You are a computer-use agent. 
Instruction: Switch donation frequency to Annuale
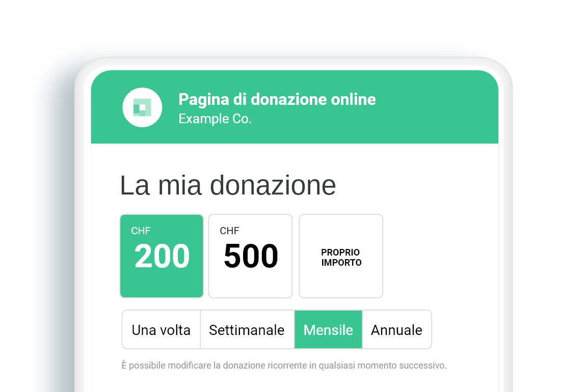(x=397, y=329)
